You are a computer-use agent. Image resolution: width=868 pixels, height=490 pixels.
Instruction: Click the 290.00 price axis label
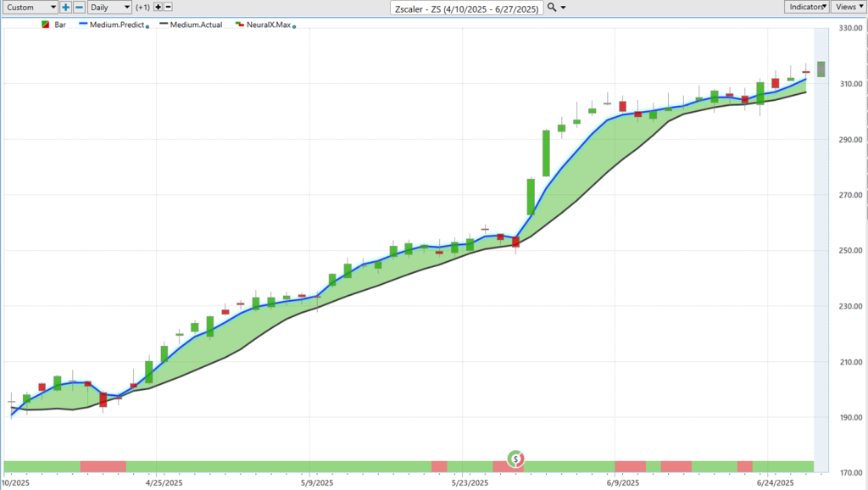tap(850, 140)
